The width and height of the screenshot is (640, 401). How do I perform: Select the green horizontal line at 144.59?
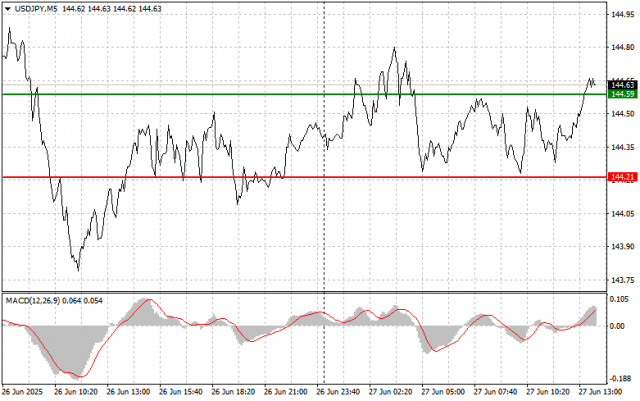[304, 94]
